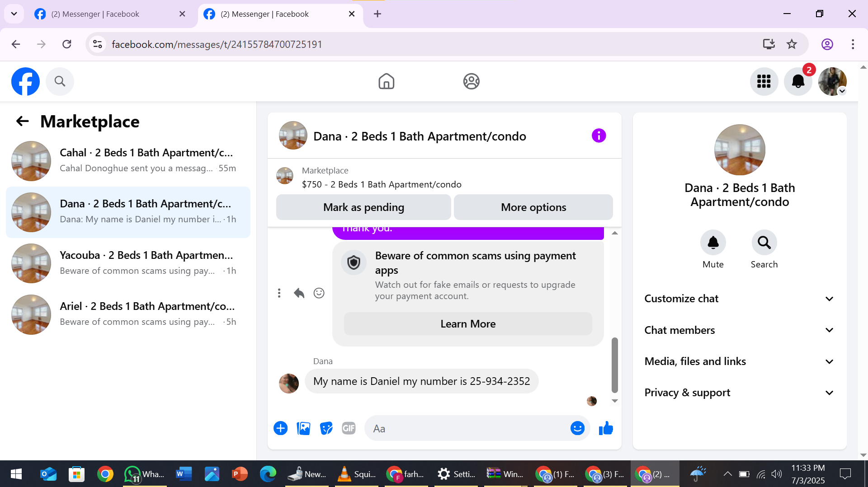Install app icon in the address bar
This screenshot has width=868, height=487.
pos(769,44)
